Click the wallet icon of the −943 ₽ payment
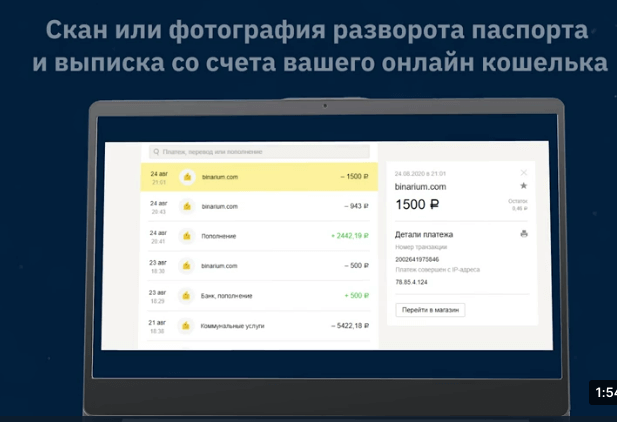The image size is (617, 422). 185,206
